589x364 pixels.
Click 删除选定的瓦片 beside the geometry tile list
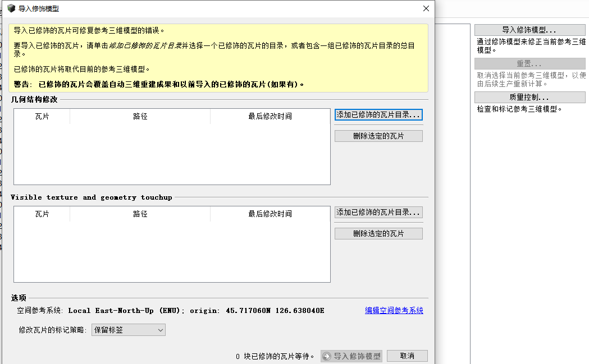(378, 135)
